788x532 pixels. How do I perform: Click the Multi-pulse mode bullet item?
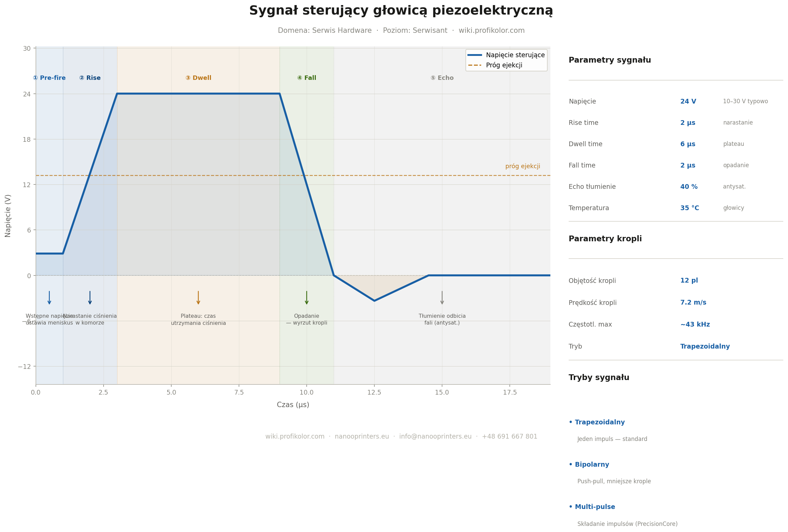[592, 507]
